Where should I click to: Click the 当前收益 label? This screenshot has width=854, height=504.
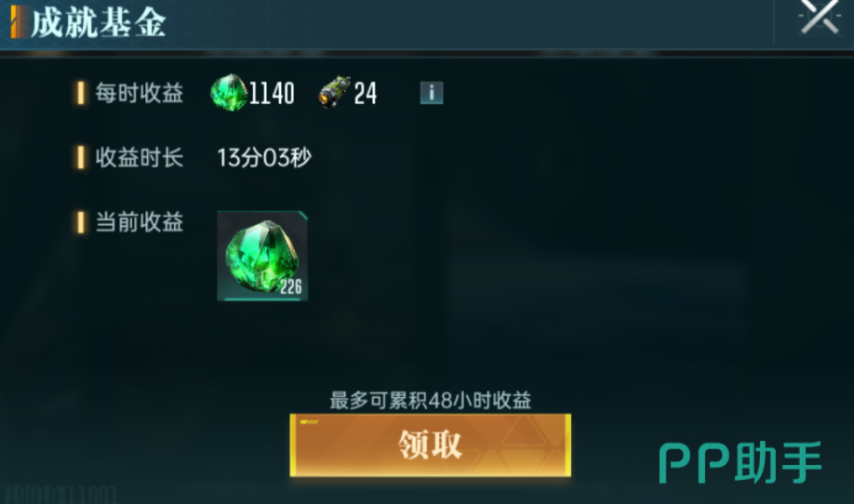[140, 222]
